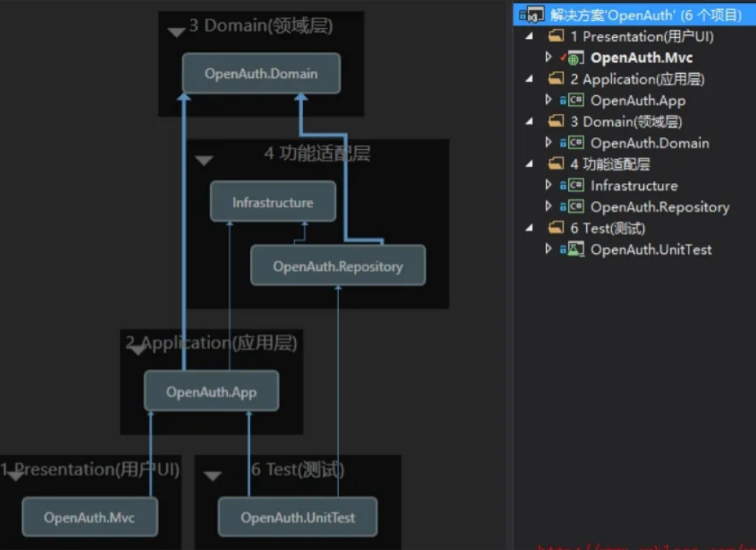Click the C# icon beside OpenAuth.Domain in tree
The height and width of the screenshot is (550, 756).
(x=575, y=143)
